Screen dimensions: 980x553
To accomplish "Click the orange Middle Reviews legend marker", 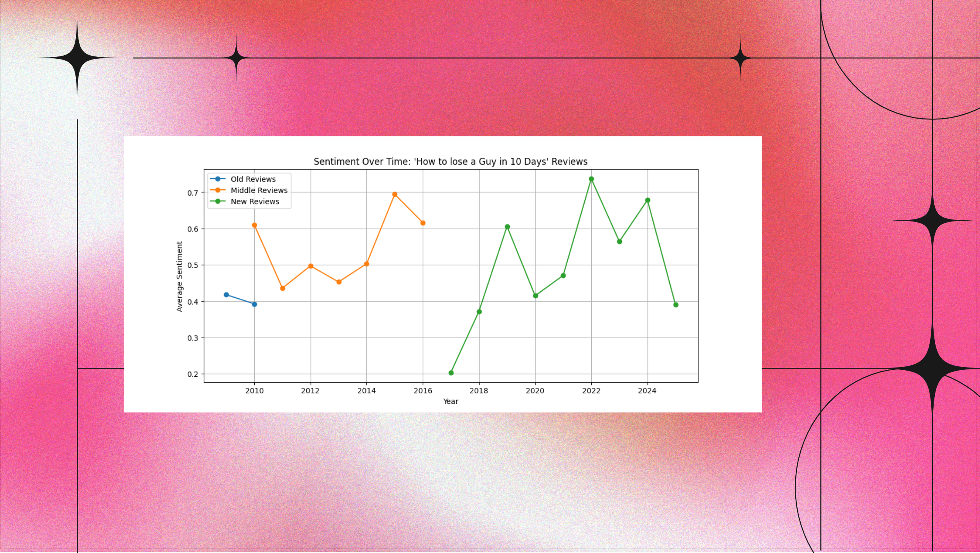I will (217, 190).
